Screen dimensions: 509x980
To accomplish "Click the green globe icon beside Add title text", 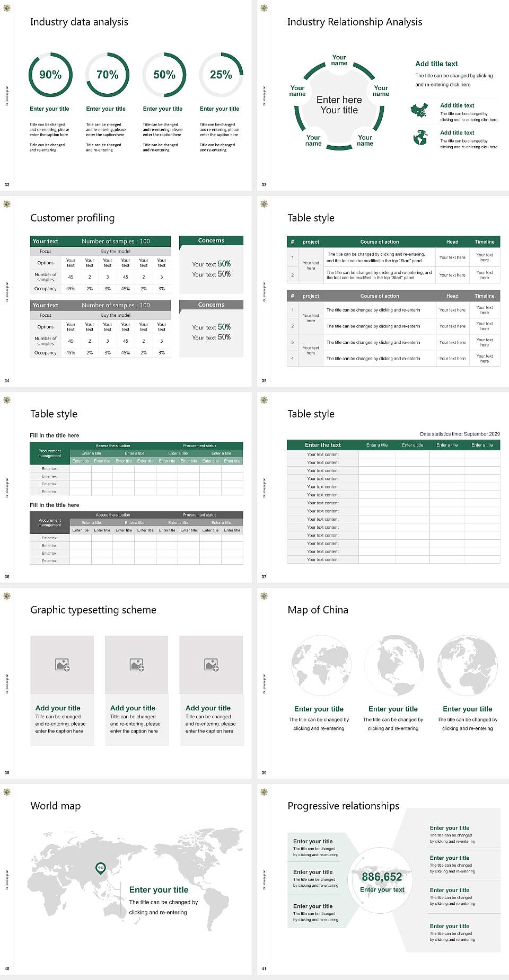I will 420,138.
